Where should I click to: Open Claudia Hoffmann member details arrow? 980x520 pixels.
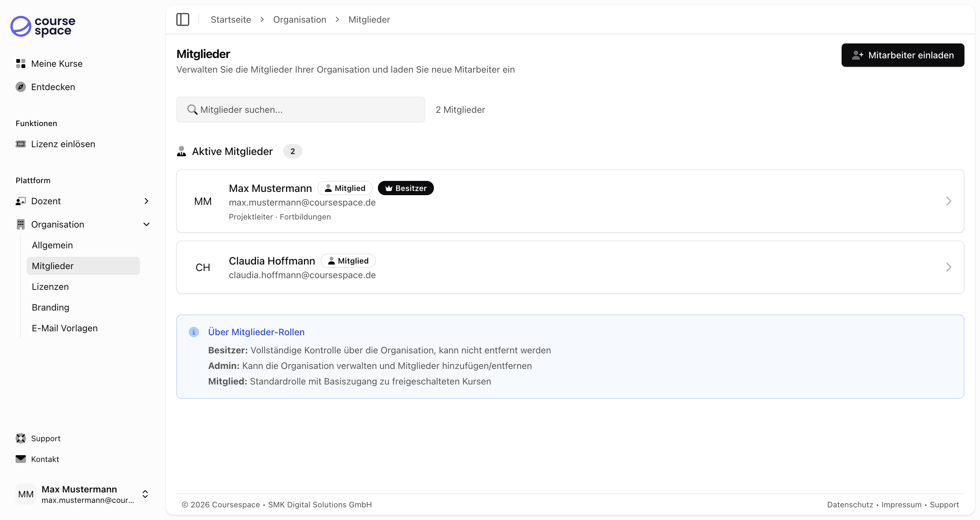(949, 267)
